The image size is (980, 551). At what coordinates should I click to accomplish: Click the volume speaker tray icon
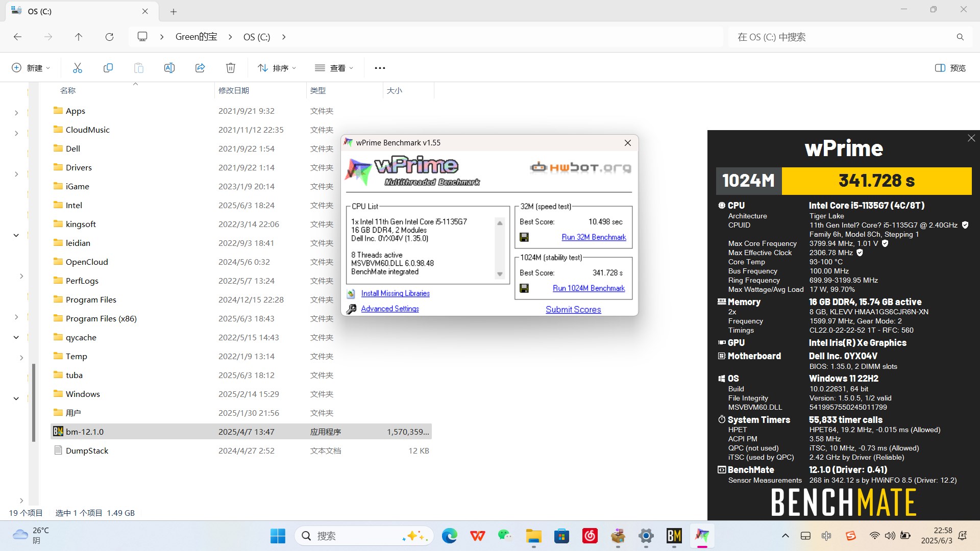click(x=890, y=536)
